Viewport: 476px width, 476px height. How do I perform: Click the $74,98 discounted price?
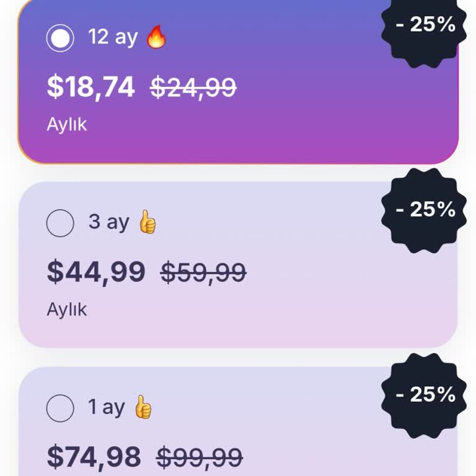point(94,457)
